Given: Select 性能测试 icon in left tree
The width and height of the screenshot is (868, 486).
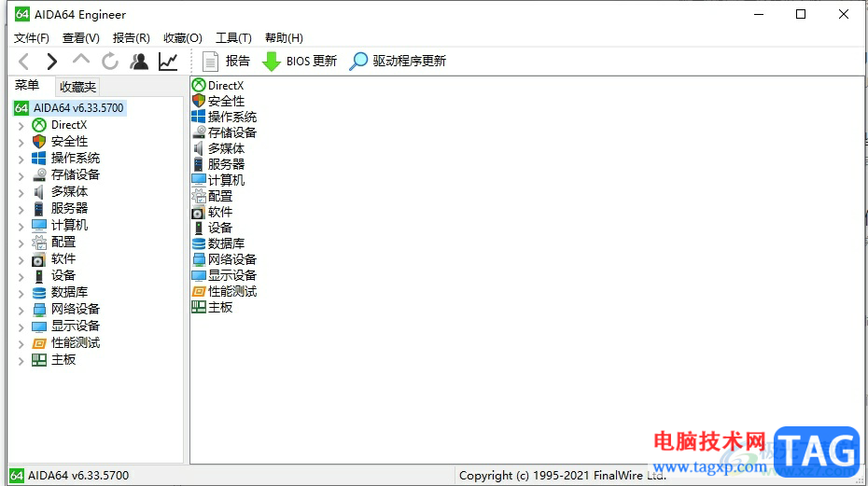Looking at the screenshot, I should (39, 343).
